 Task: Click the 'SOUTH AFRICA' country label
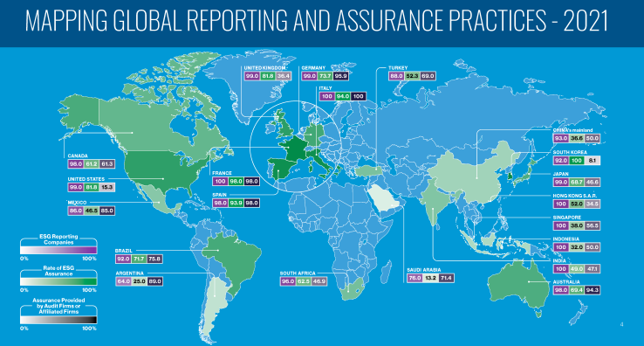click(x=298, y=273)
